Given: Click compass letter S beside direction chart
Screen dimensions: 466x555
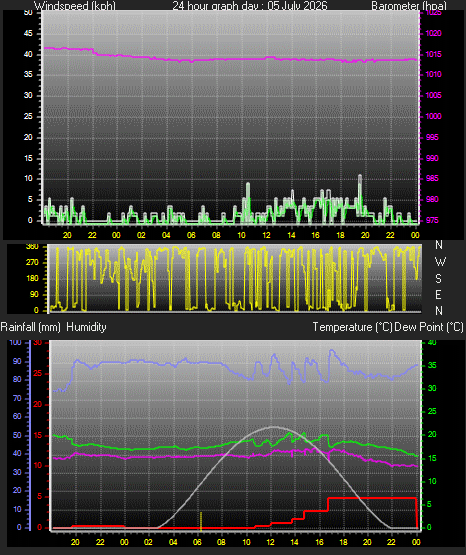Looking at the screenshot, I should (x=438, y=279).
